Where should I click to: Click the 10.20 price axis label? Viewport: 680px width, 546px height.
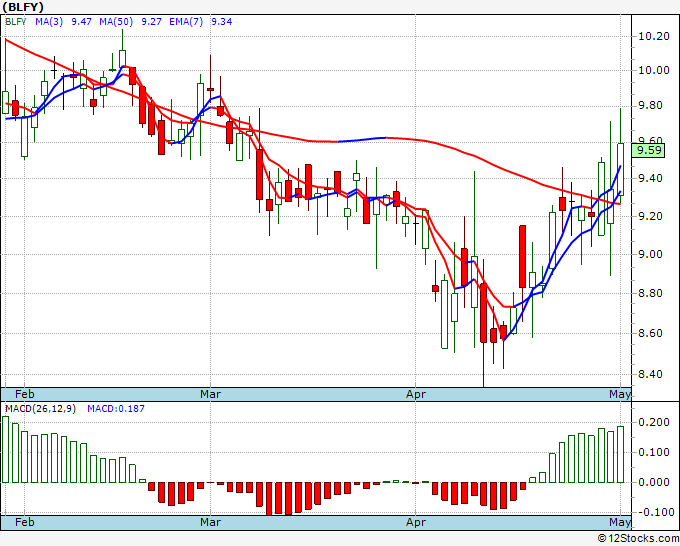coord(654,36)
